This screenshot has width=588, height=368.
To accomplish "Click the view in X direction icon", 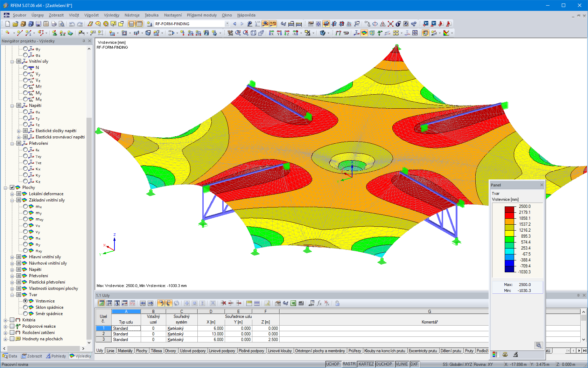I will [x=272, y=33].
